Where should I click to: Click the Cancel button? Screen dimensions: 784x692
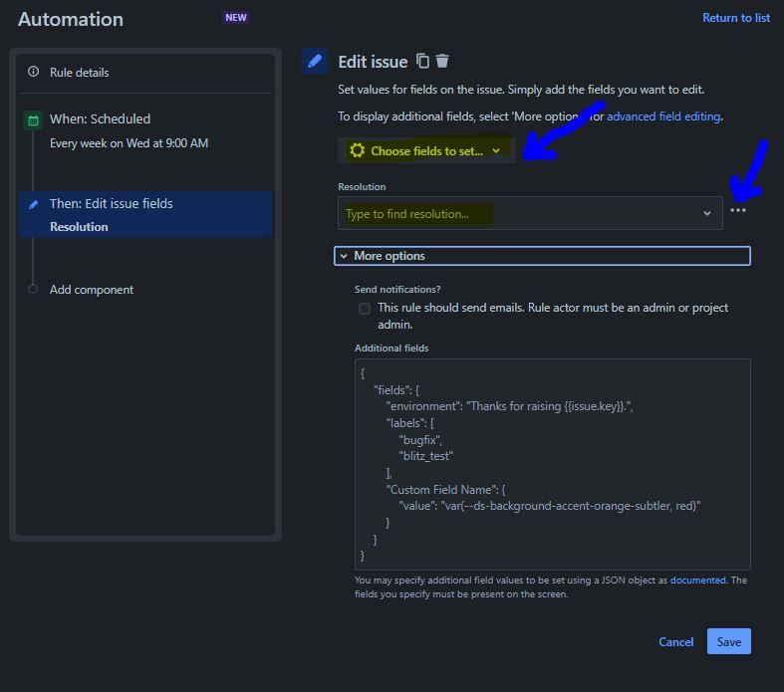tap(676, 641)
